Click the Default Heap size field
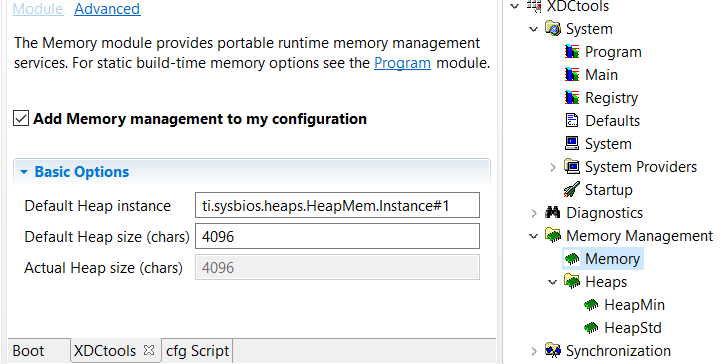 [337, 236]
